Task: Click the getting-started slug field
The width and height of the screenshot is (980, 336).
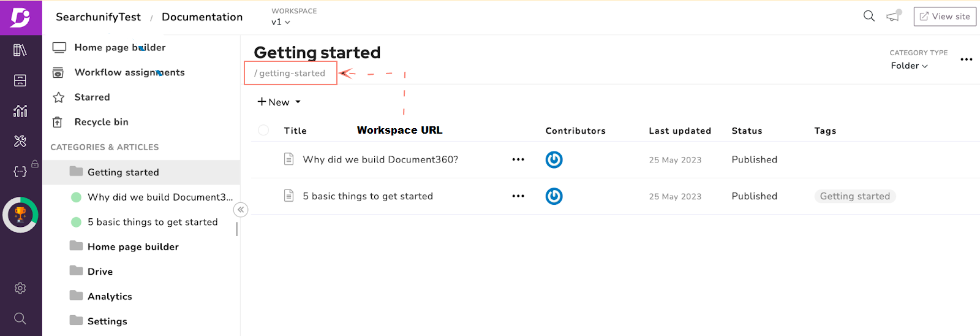Action: (292, 73)
